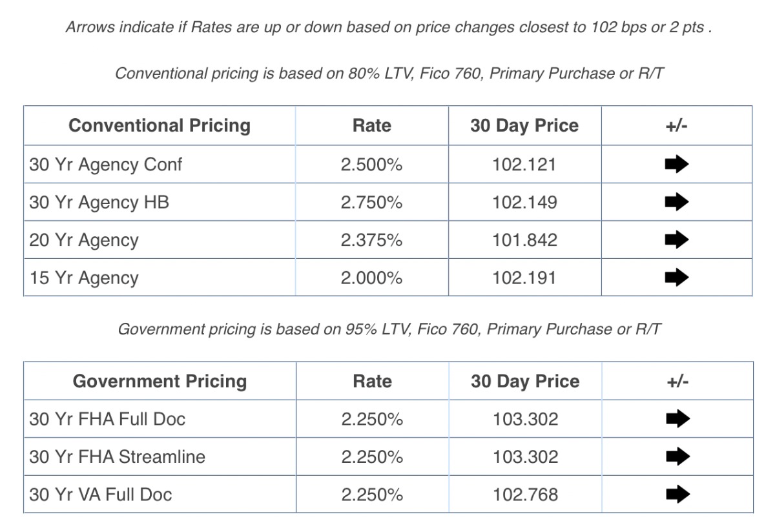Click the 2.750% rate for 30 Yr Agency HB
This screenshot has height=532, width=775.
[371, 202]
